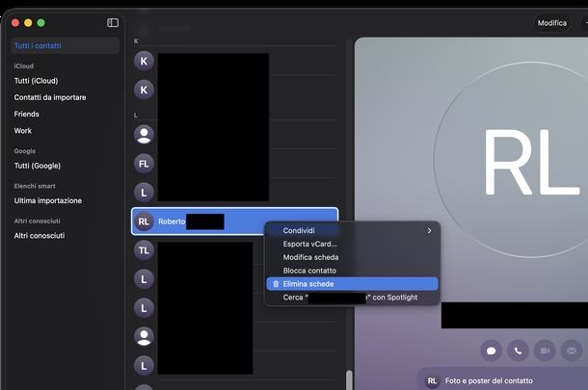Click the yellow minimize window button

[x=28, y=23]
